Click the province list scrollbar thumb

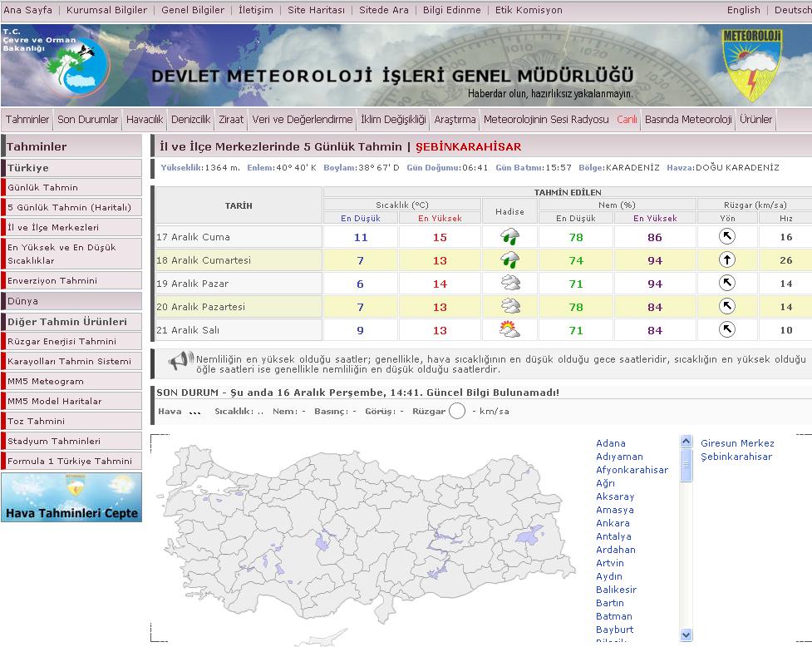pos(687,465)
